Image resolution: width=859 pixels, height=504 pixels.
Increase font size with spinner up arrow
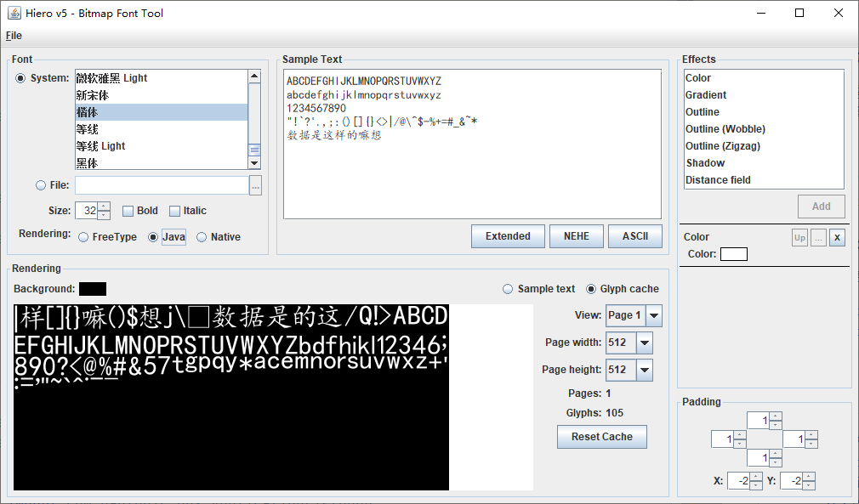(x=104, y=207)
